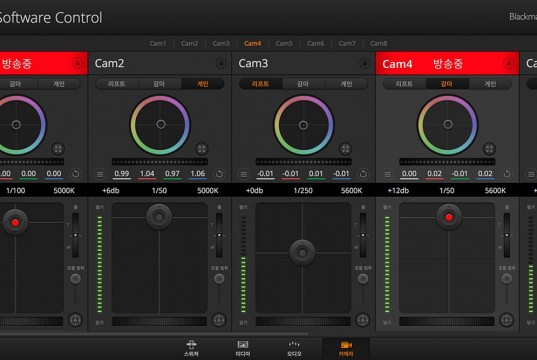Click the Cam4 zoom rocker slider
This screenshot has width=537, height=360.
507,235
